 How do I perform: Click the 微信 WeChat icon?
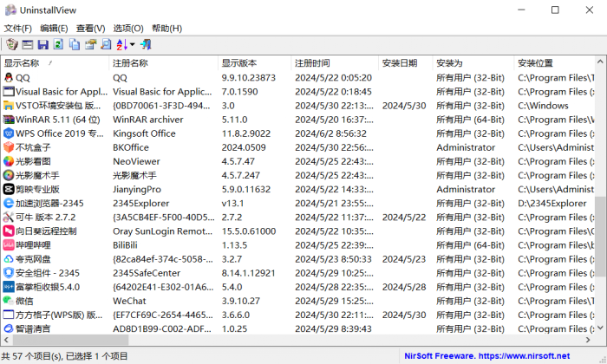tap(9, 301)
